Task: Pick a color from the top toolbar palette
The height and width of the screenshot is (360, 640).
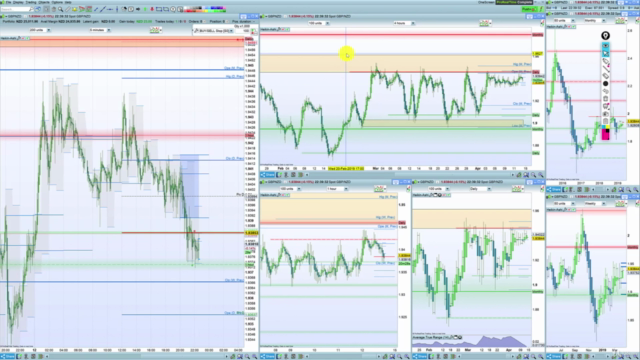Action: (x=205, y=9)
